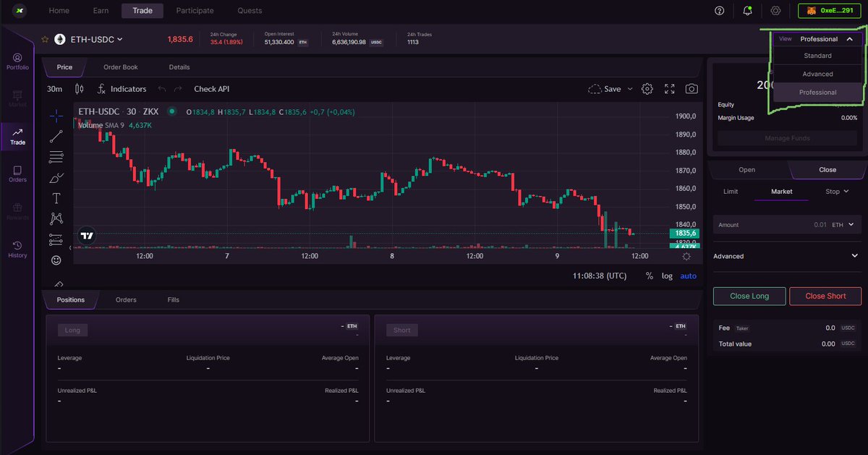Select Professional view option
This screenshot has width=868, height=455.
[x=817, y=93]
